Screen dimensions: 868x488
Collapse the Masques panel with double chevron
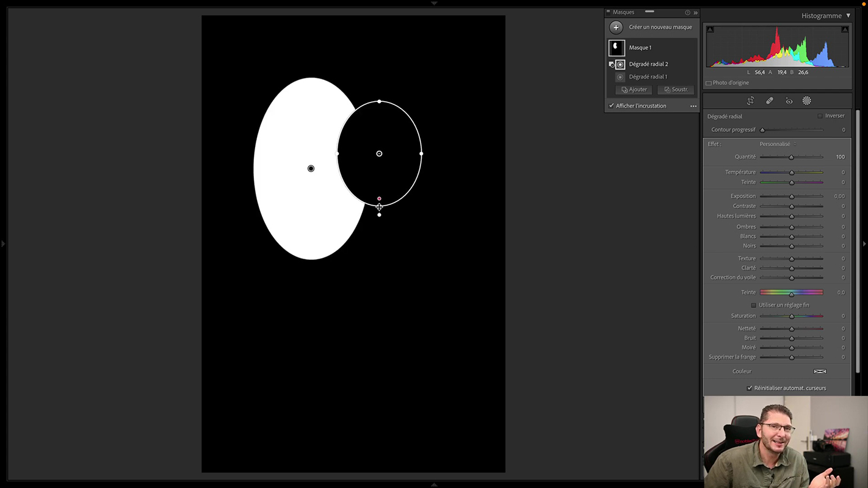[x=695, y=12]
